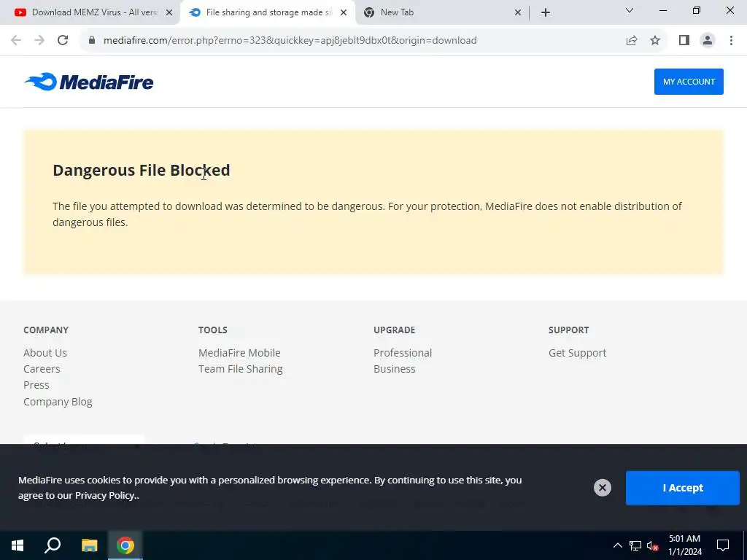
Task: Open a new tab with plus button
Action: [546, 12]
